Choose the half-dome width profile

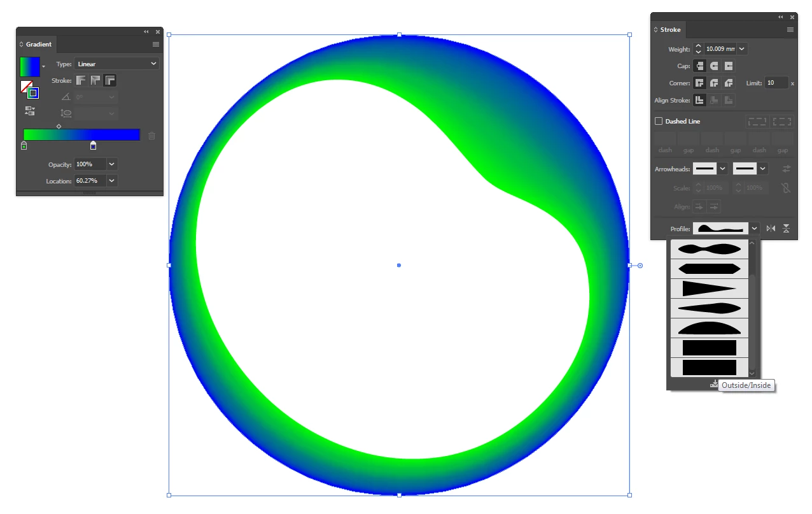[710, 328]
